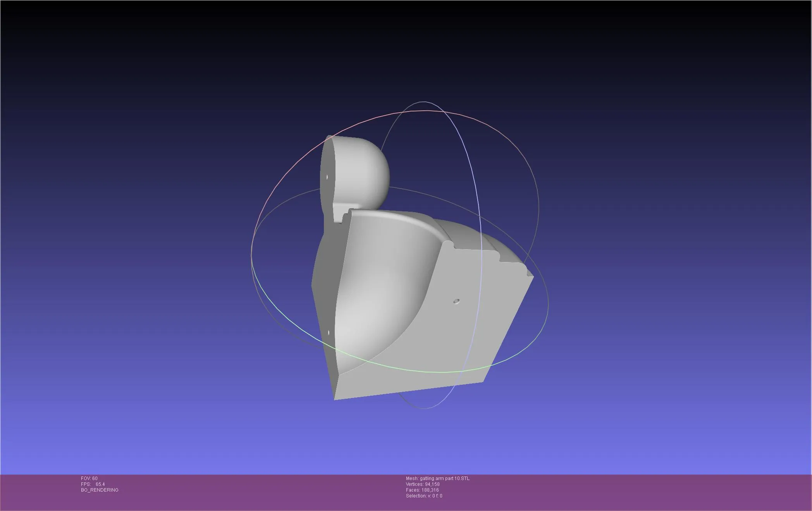Viewport: 812px width, 511px height.
Task: Click the BO_RENDERING status label
Action: (x=100, y=490)
